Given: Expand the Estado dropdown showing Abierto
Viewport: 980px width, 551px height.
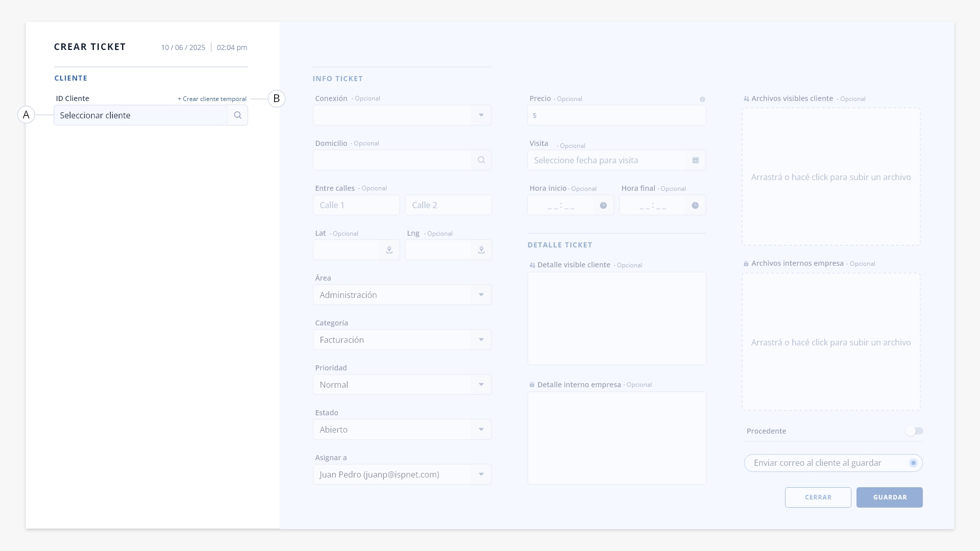Looking at the screenshot, I should pyautogui.click(x=402, y=430).
